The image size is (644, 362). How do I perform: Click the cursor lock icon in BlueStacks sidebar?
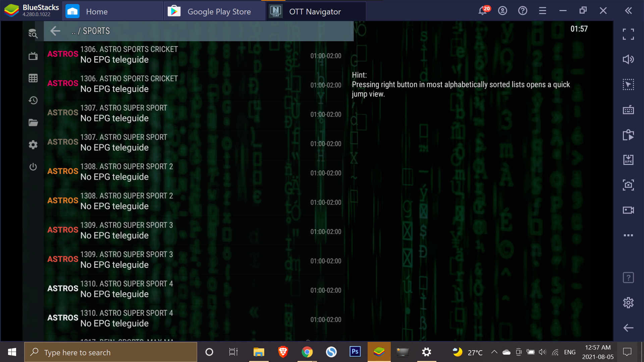pyautogui.click(x=628, y=84)
